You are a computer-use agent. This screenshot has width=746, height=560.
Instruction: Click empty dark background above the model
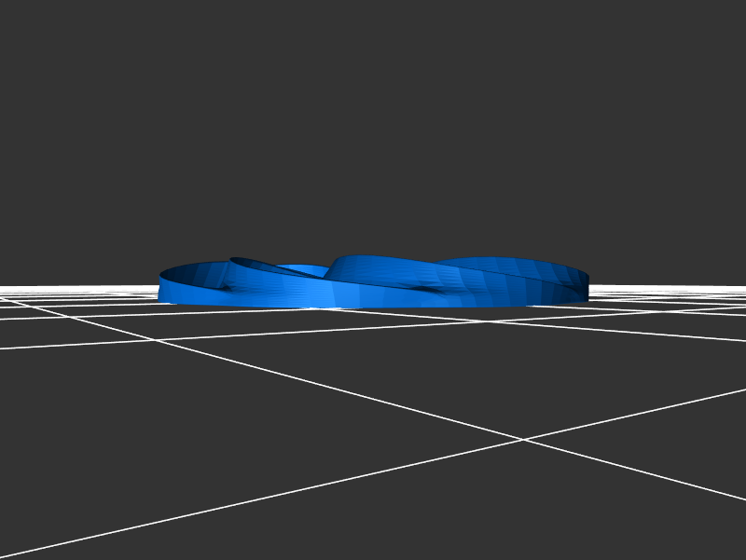(x=373, y=140)
